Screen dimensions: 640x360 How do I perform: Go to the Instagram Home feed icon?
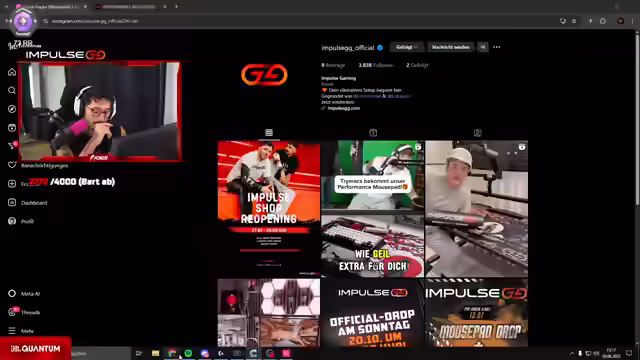pyautogui.click(x=12, y=72)
